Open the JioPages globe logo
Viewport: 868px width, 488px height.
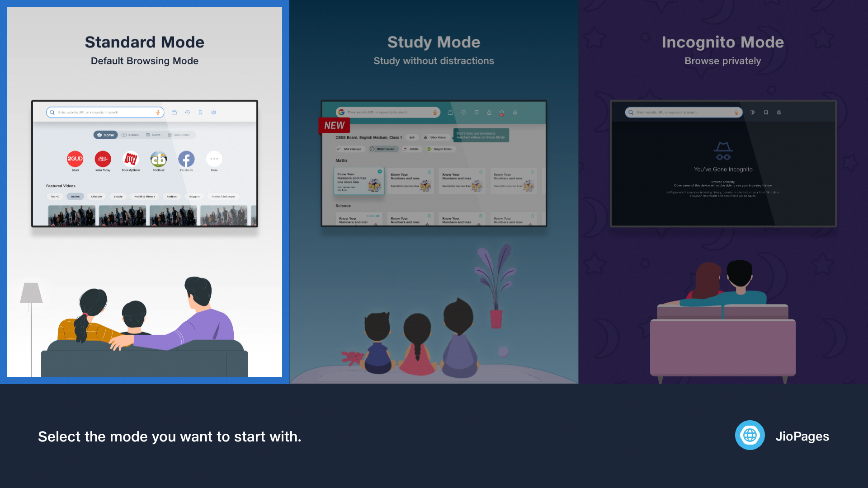(x=750, y=436)
